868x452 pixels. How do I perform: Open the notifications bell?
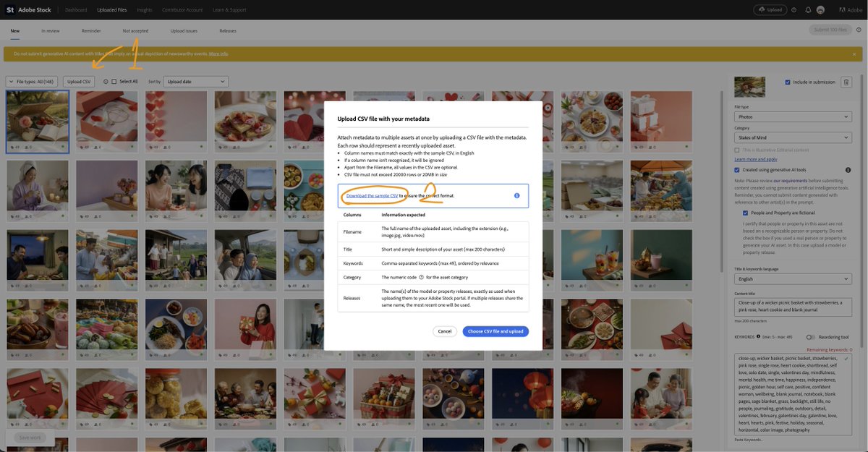(807, 10)
